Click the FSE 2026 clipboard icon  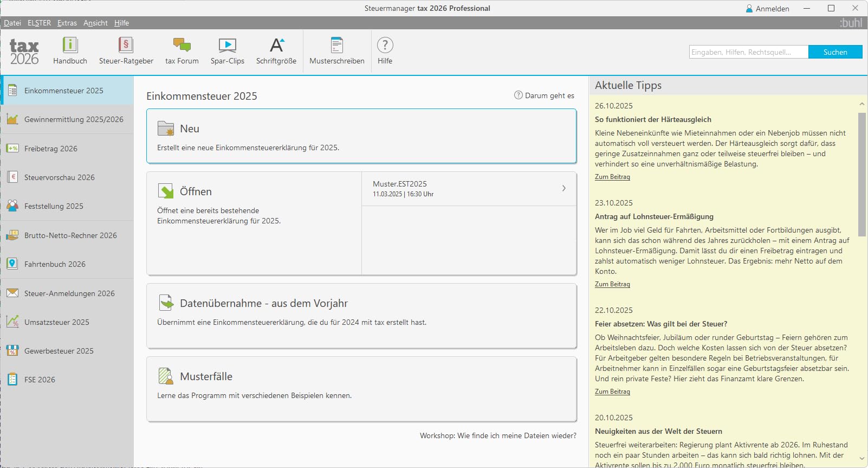pyautogui.click(x=12, y=379)
